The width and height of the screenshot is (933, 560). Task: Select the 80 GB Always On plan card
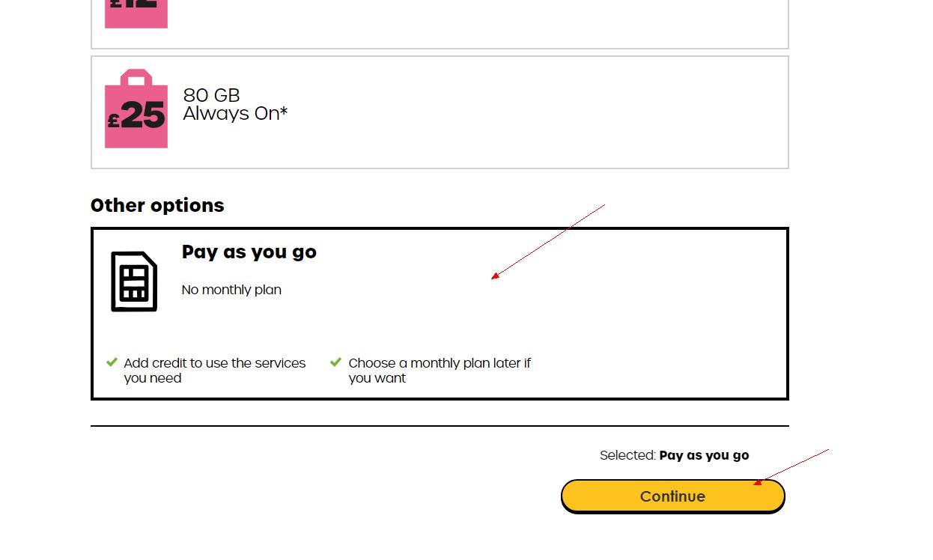coord(440,112)
